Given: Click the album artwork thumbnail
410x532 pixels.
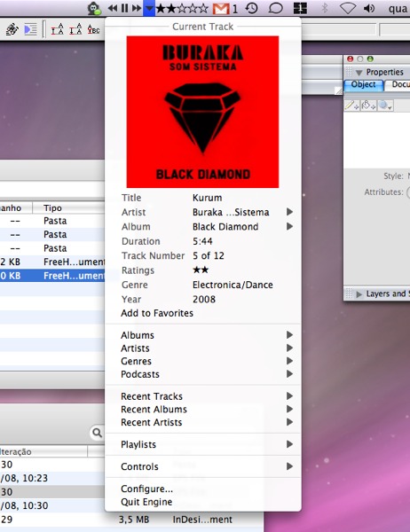Looking at the screenshot, I should (202, 112).
